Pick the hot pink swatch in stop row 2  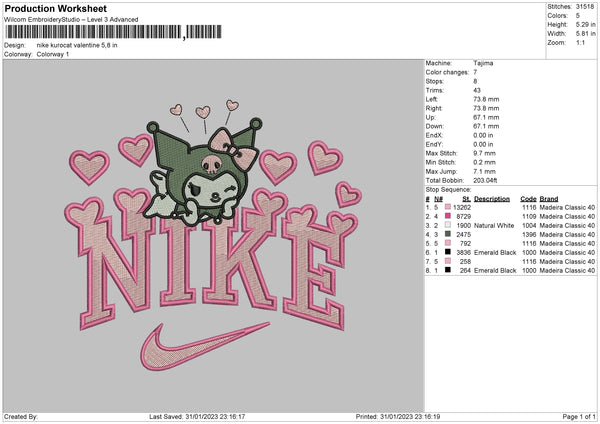(448, 216)
